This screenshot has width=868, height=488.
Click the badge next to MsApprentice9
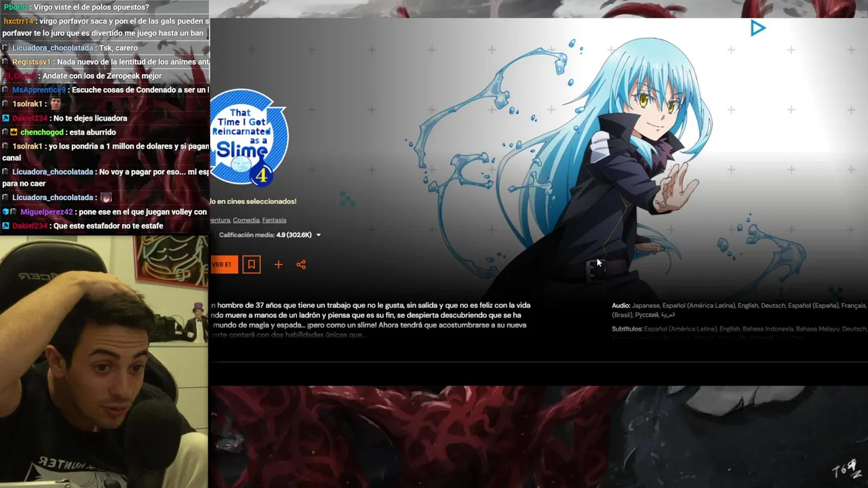[5, 90]
